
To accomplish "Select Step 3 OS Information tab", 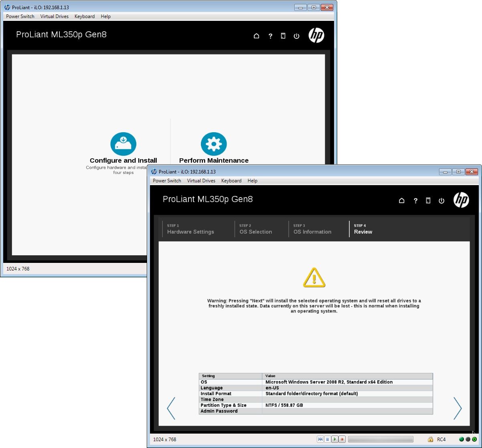I will point(312,229).
